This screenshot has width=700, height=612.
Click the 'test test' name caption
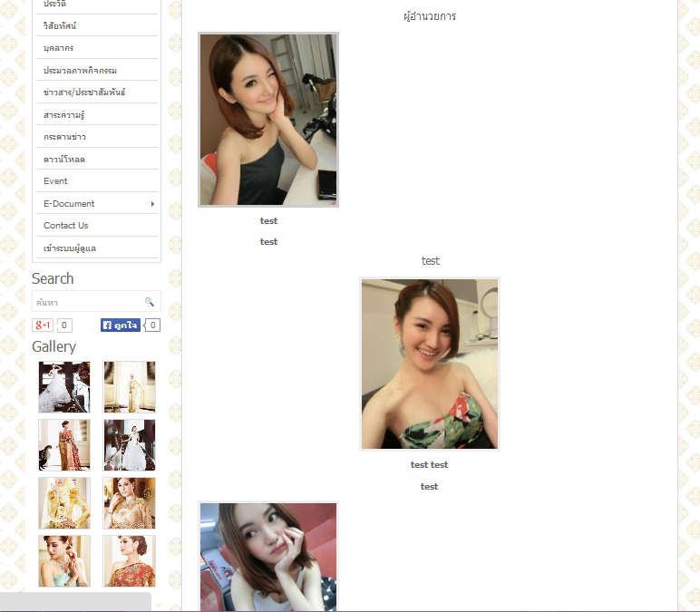[x=429, y=465]
